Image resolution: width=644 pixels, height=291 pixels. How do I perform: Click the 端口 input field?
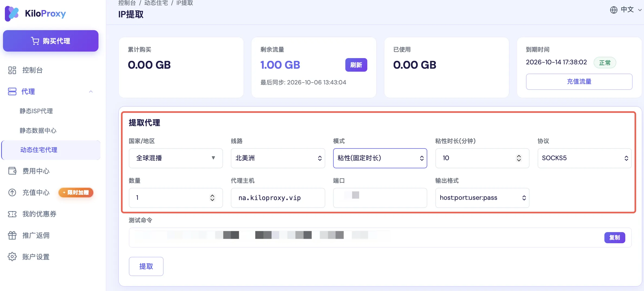(x=380, y=198)
